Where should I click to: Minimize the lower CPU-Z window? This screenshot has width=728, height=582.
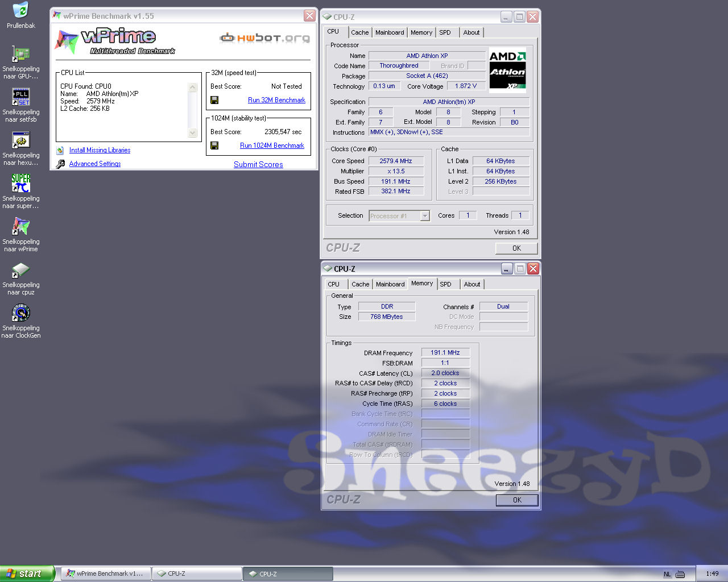coord(507,269)
